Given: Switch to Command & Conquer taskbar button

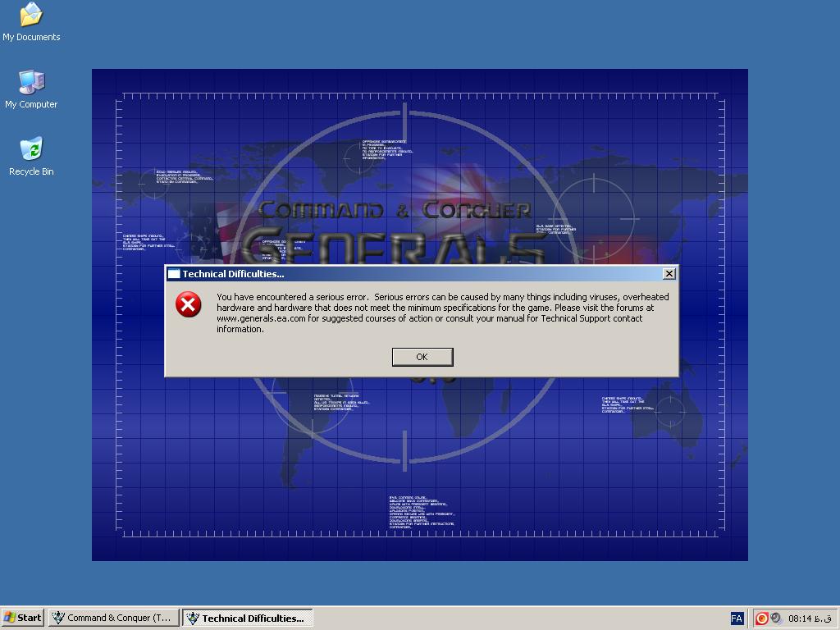Looking at the screenshot, I should (112, 618).
